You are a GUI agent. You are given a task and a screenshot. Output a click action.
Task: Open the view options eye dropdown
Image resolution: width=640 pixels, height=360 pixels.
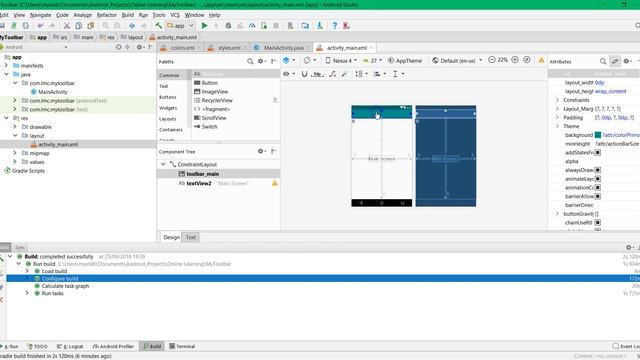[x=289, y=74]
